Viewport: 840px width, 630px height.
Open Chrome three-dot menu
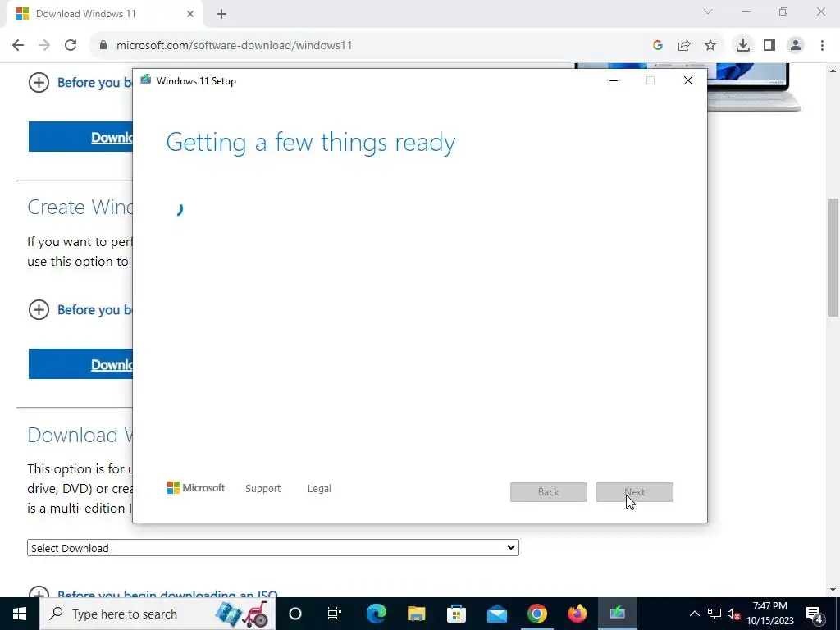click(x=822, y=46)
